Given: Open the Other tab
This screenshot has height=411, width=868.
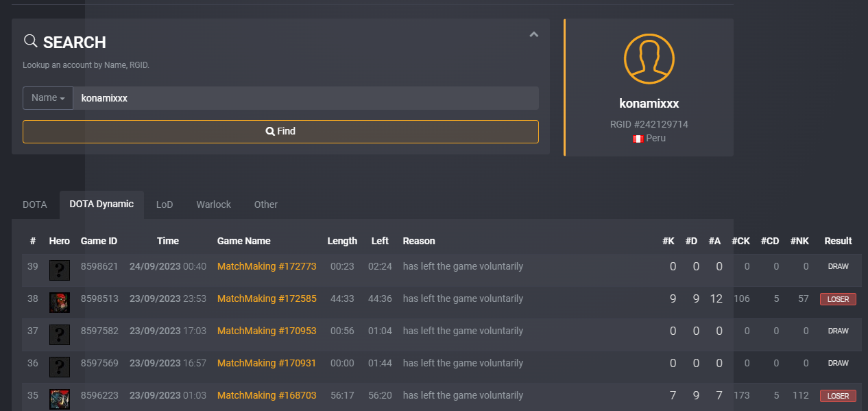Looking at the screenshot, I should click(x=266, y=204).
